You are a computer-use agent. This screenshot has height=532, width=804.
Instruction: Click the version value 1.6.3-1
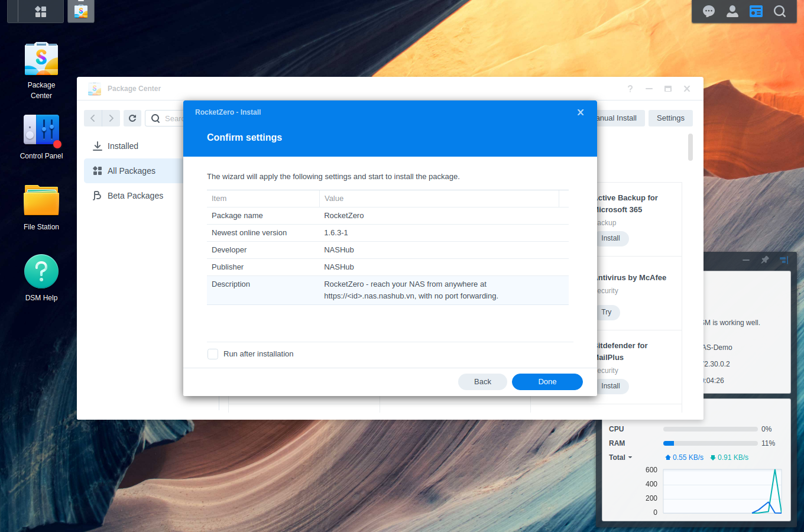coord(336,233)
